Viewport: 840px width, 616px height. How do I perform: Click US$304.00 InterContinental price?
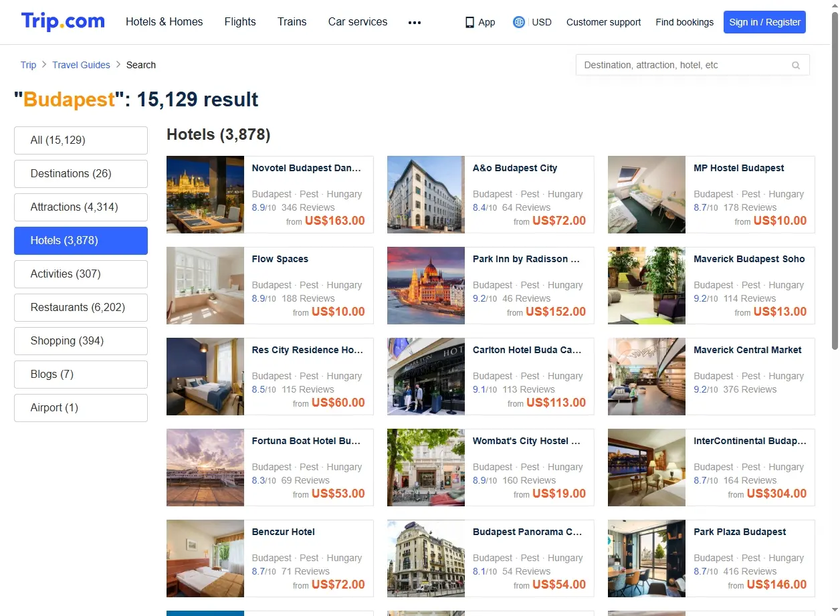click(x=776, y=494)
